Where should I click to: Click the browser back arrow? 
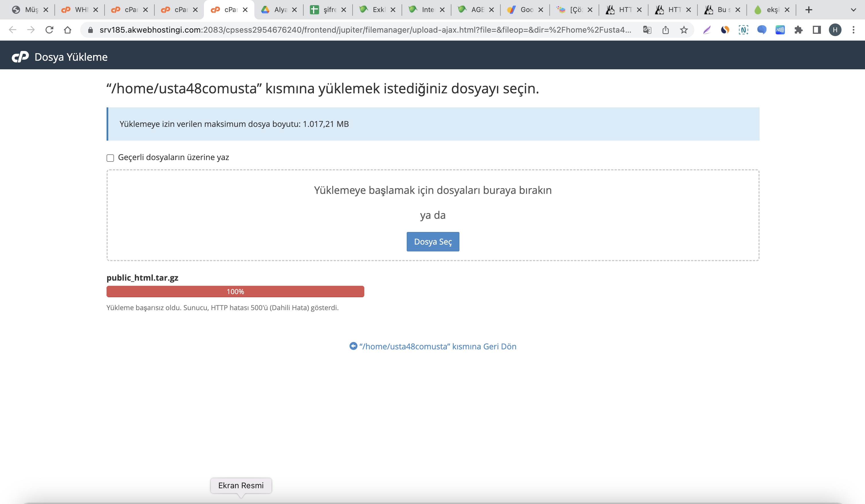pyautogui.click(x=13, y=30)
